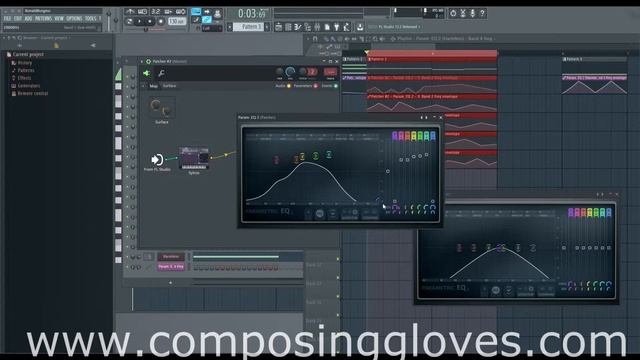Image resolution: width=640 pixels, height=360 pixels.
Task: Click band 1 purple token in rear Parametric EQ 2
Action: click(x=571, y=213)
